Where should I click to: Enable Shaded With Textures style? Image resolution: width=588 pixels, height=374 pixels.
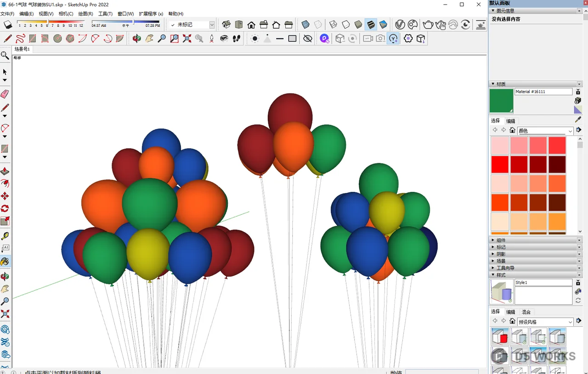(371, 24)
